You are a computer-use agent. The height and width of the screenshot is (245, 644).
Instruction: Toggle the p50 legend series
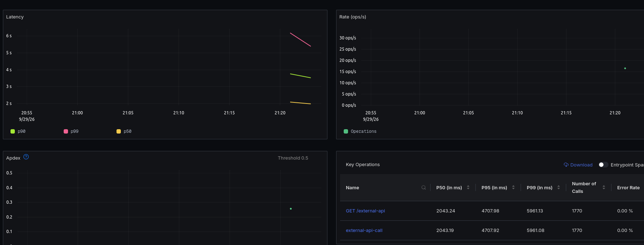(124, 131)
